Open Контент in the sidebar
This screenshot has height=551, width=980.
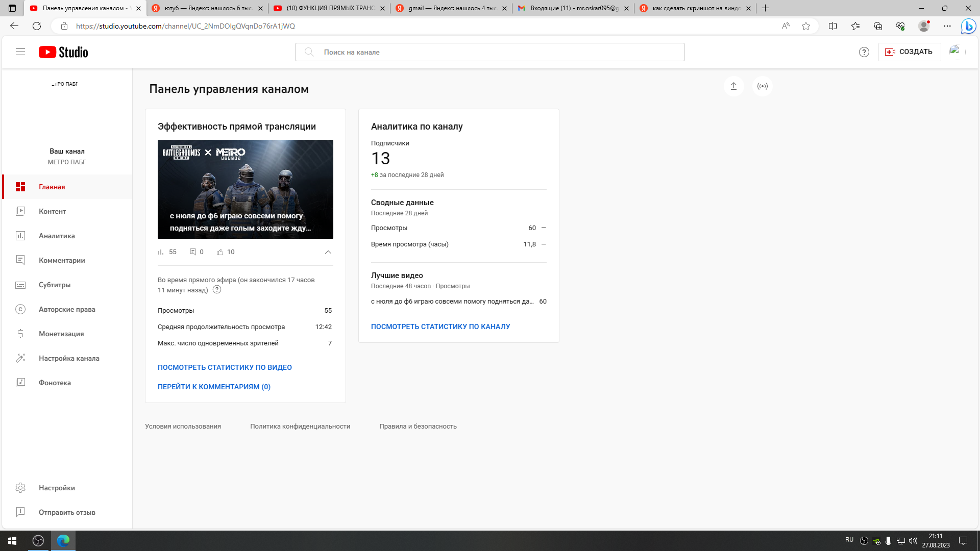(x=67, y=211)
